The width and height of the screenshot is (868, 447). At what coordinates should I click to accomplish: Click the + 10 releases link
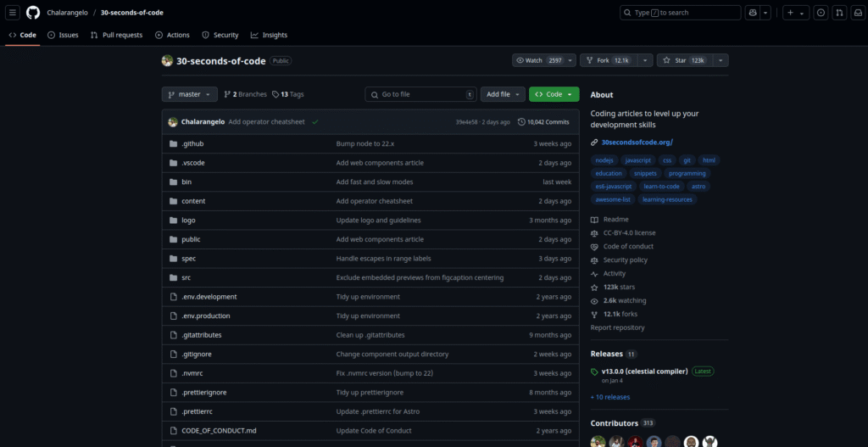point(610,397)
